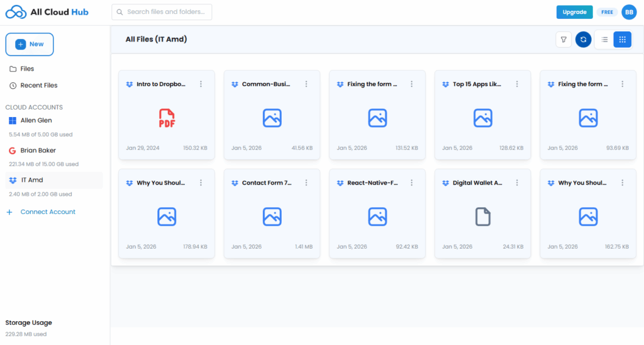Screen dimensions: 644x345
Task: Click the file name Common-Busi...
Action: coord(266,84)
